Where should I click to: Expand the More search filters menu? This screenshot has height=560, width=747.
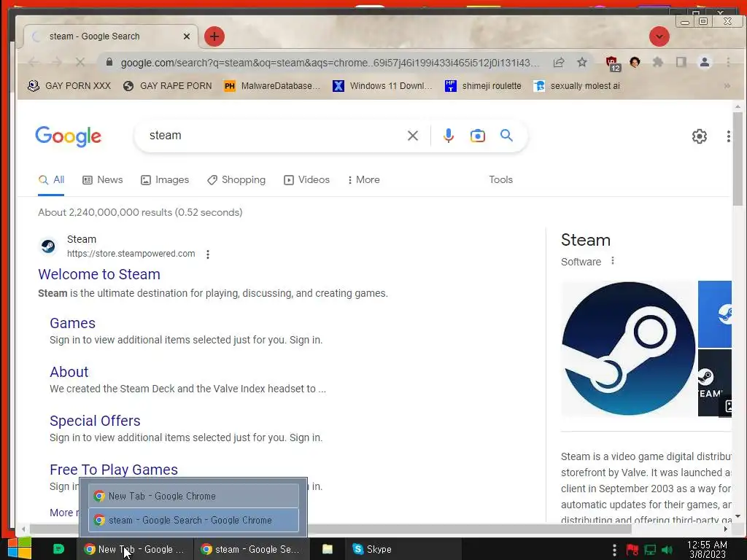coord(364,180)
